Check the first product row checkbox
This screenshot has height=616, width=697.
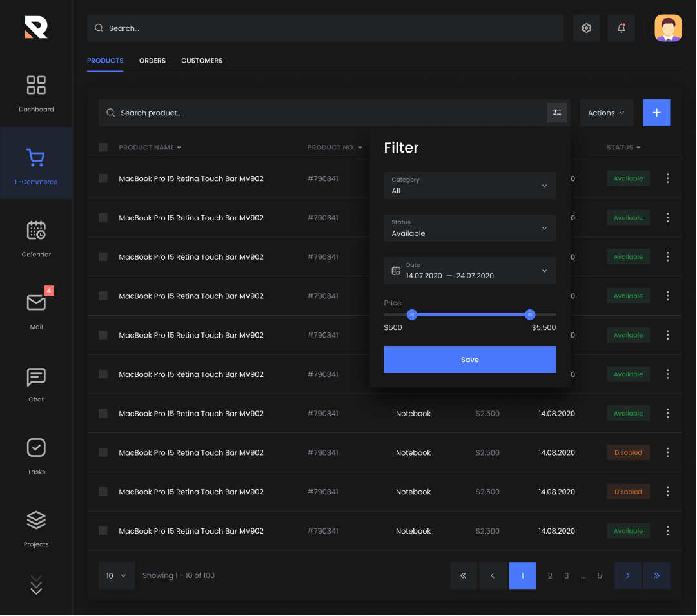point(103,178)
